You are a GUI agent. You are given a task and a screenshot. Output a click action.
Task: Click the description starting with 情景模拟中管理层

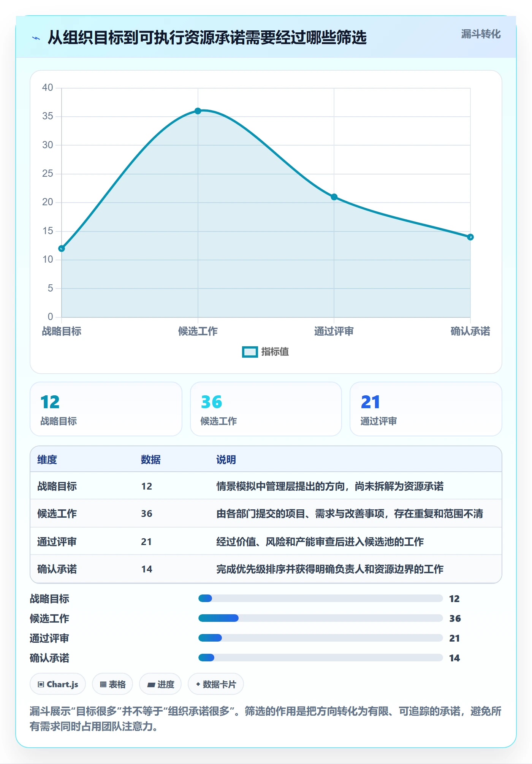point(330,486)
